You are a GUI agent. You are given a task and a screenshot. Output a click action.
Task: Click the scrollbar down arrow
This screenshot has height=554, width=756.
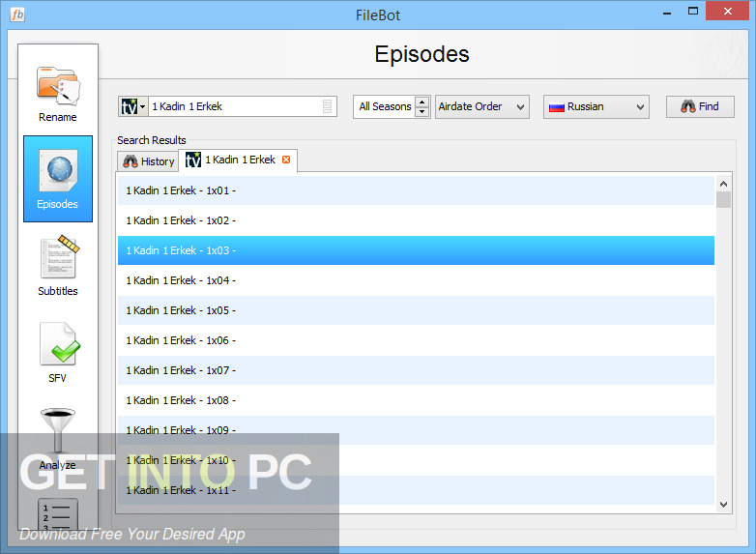click(723, 505)
